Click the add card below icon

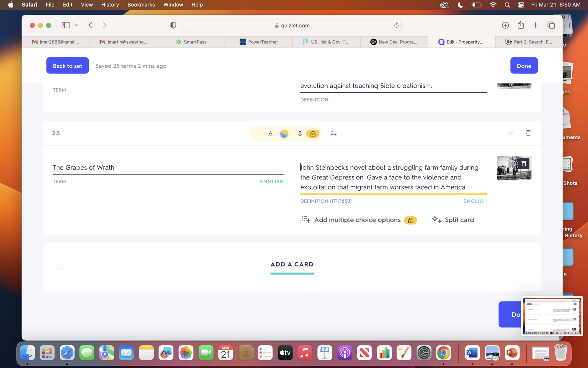tap(333, 133)
